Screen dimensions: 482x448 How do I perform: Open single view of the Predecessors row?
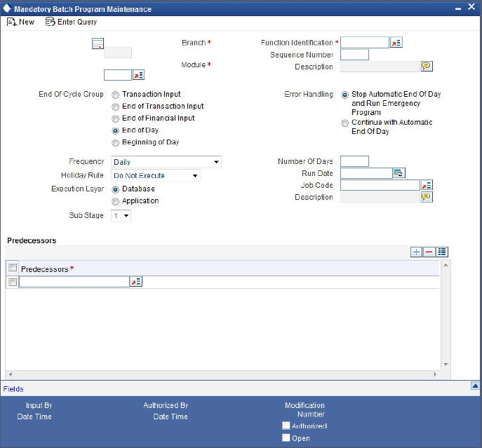pos(442,252)
